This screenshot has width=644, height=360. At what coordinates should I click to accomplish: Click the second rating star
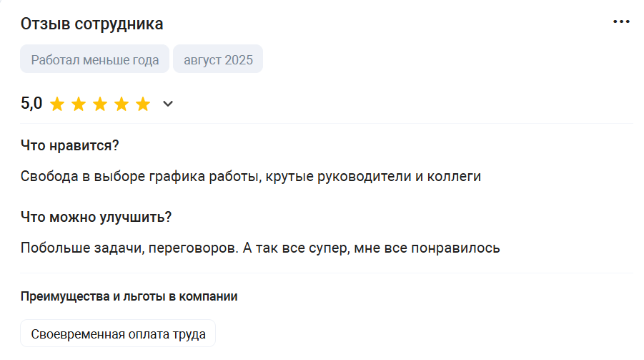[79, 104]
